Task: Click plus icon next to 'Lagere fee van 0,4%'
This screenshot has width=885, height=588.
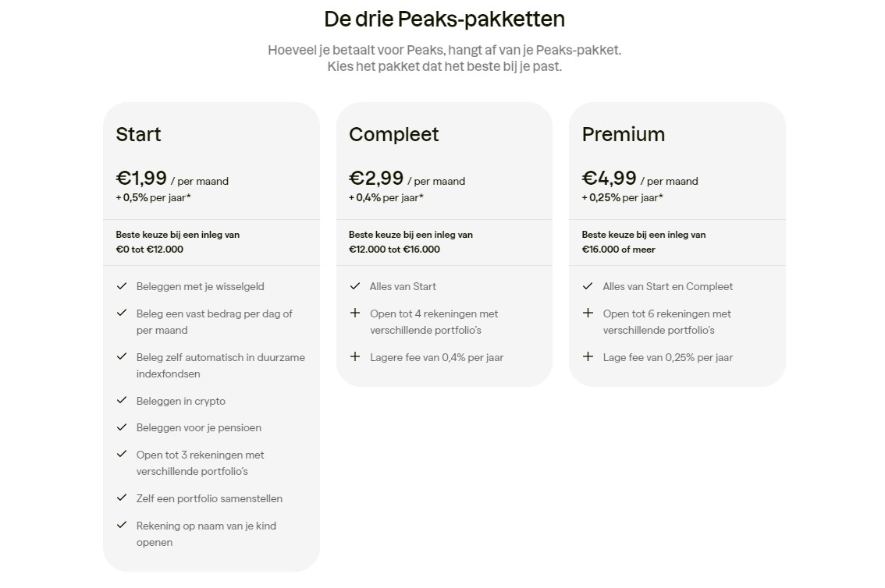Action: click(x=355, y=357)
